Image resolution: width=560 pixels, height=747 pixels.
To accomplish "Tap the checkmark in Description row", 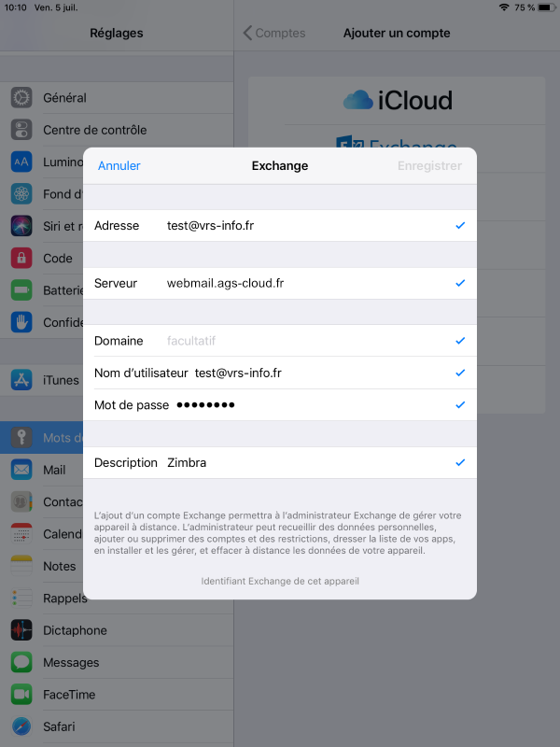I will pos(460,462).
